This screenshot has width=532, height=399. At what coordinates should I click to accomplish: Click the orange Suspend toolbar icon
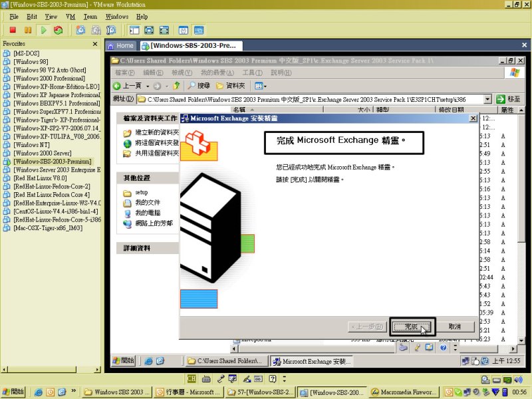pos(28,30)
